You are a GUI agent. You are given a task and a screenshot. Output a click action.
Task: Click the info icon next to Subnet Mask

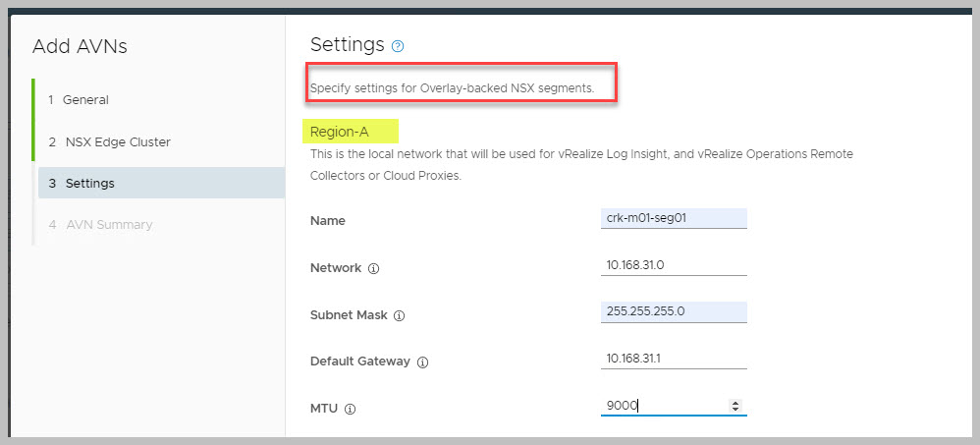(399, 315)
